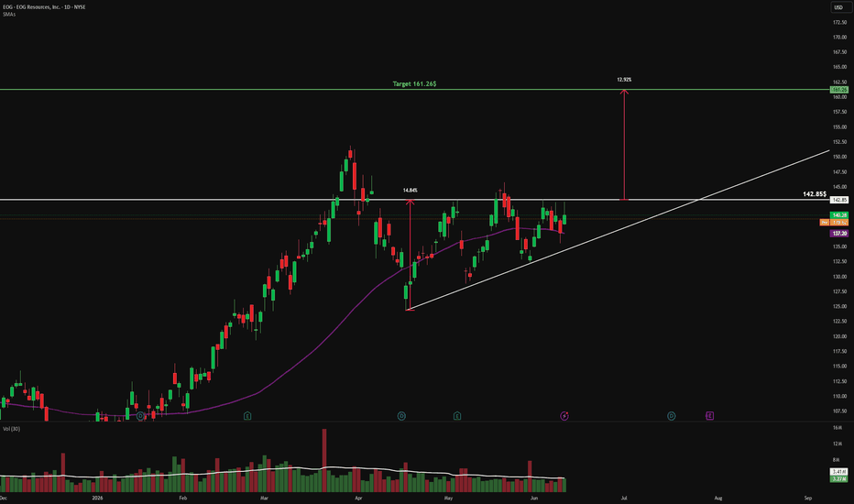Click the 3.41M volume average label

pos(838,471)
